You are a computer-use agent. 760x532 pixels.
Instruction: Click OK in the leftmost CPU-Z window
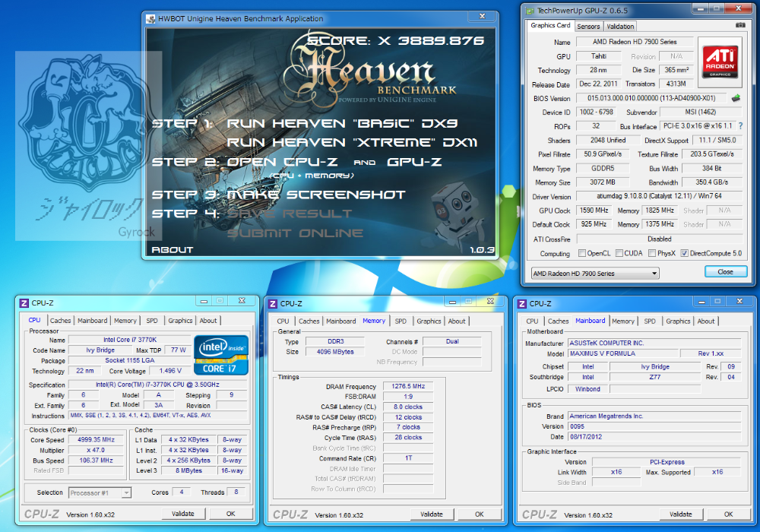click(x=231, y=514)
